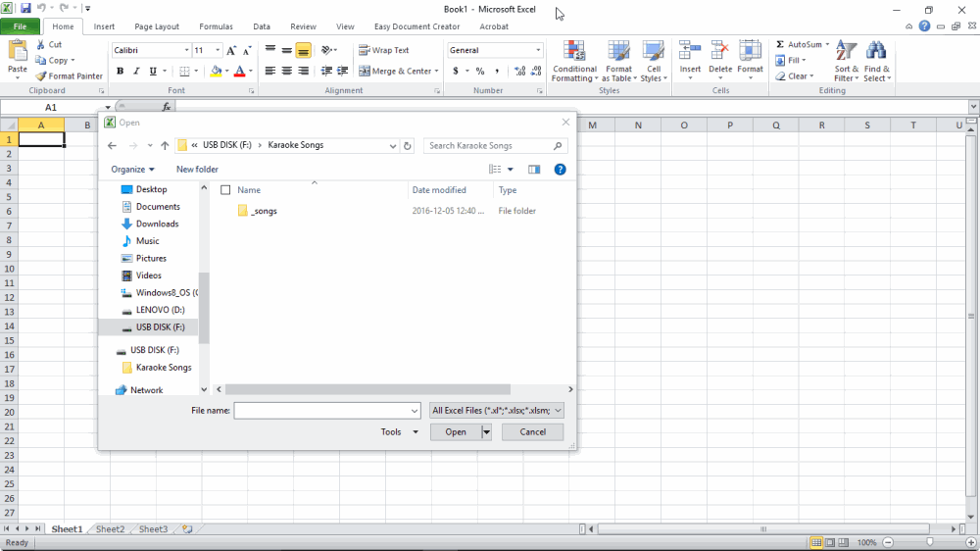
Task: Select the Sheet2 worksheet tab
Action: coord(110,529)
